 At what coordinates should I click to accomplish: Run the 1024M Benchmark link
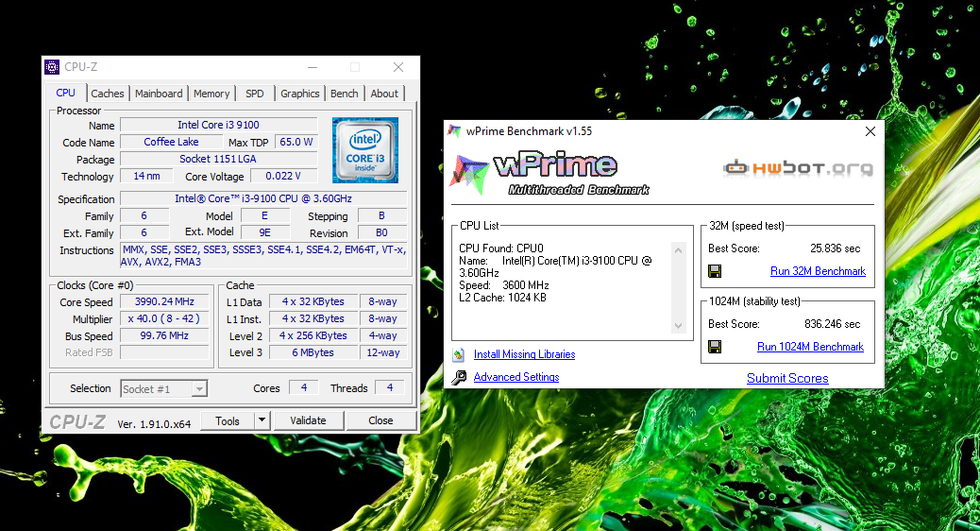pyautogui.click(x=811, y=347)
